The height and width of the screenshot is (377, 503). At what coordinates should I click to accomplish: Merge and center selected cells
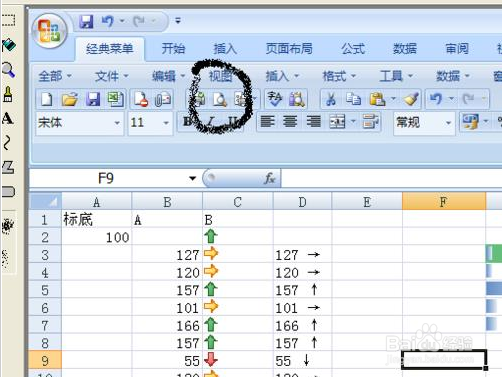[x=337, y=122]
